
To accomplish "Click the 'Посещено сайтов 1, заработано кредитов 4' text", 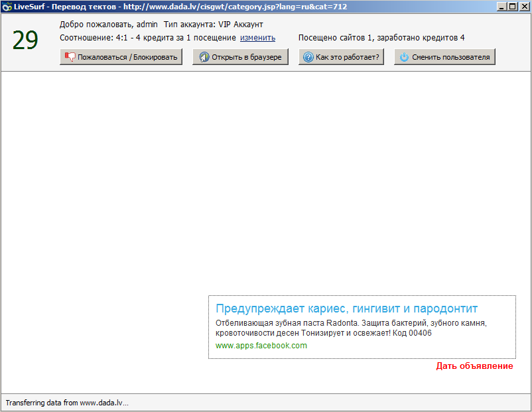I will (x=381, y=38).
